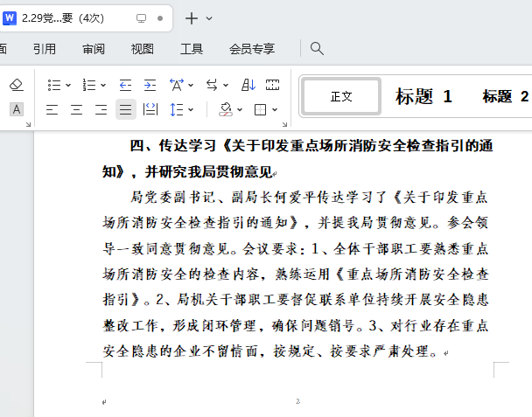Click heading text 四、传达学习

[173, 146]
